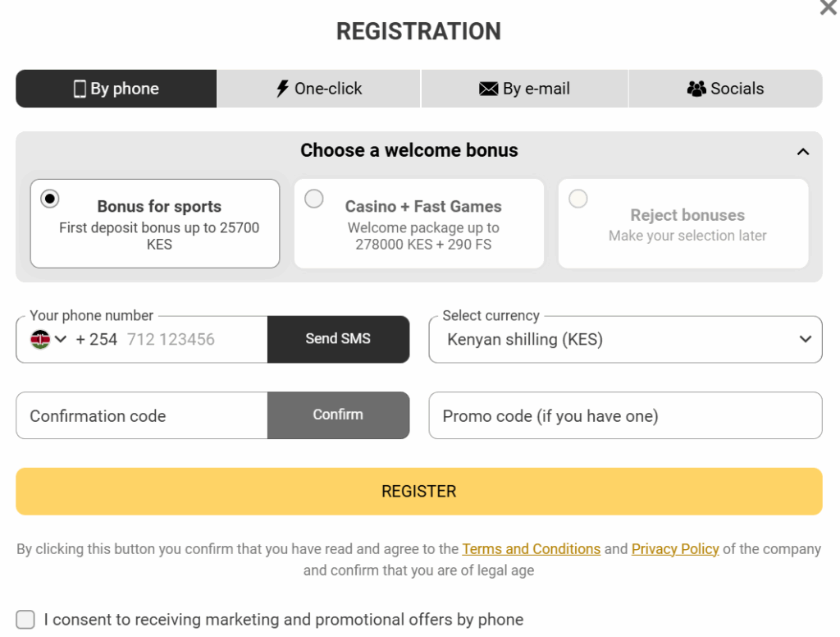Select the Casino + Fast Games bonus option

point(313,198)
